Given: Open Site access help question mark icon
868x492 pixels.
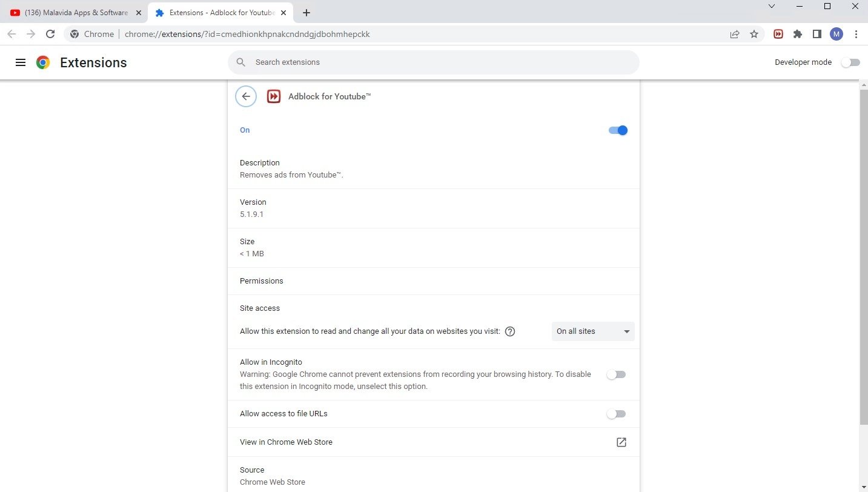Looking at the screenshot, I should (x=510, y=331).
